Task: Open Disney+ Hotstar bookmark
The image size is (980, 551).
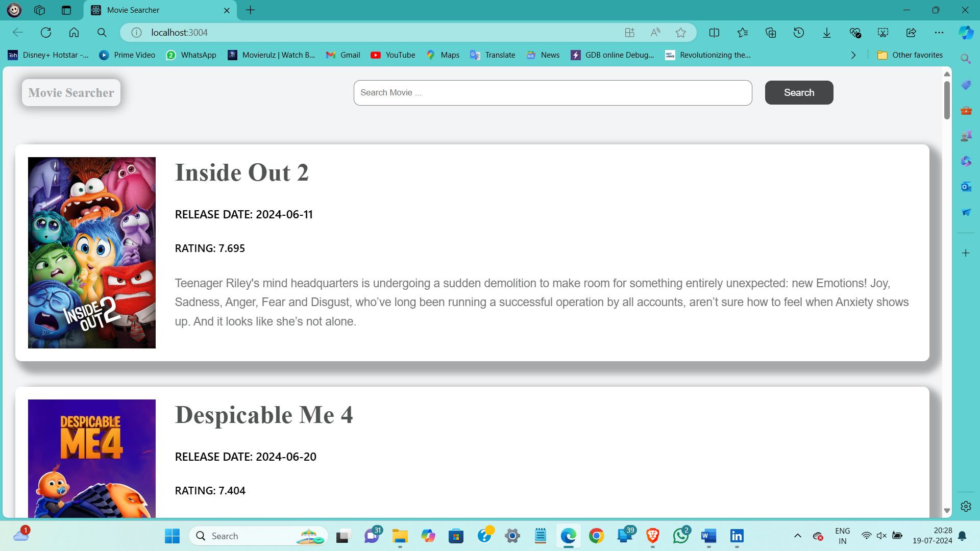Action: (x=48, y=55)
